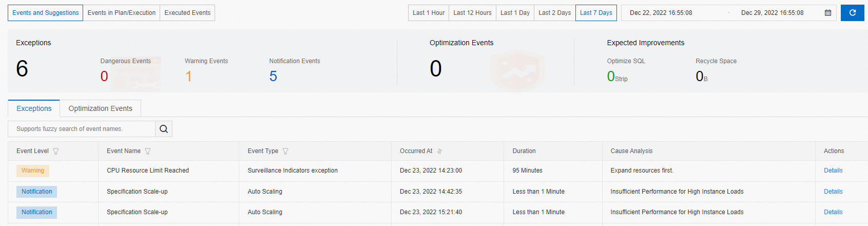Viewport: 868px width, 226px height.
Task: Click the start date Dec 22, 2022 field
Action: click(661, 13)
